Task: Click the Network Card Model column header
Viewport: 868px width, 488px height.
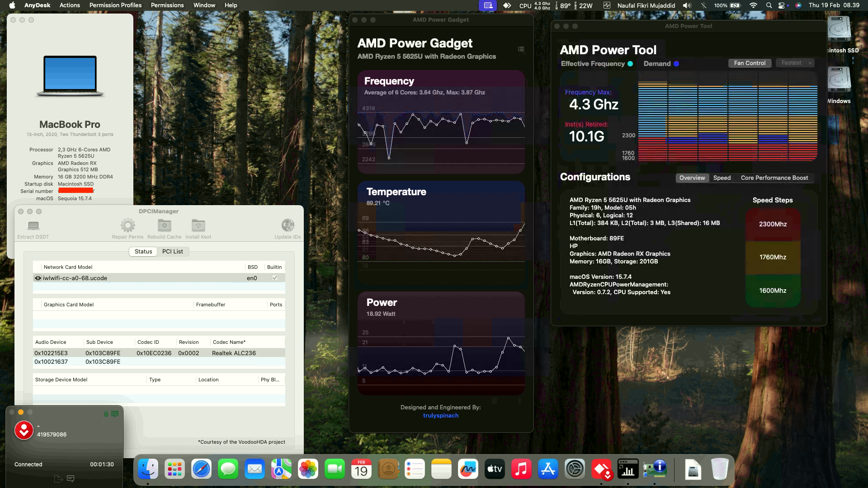Action: pos(68,267)
